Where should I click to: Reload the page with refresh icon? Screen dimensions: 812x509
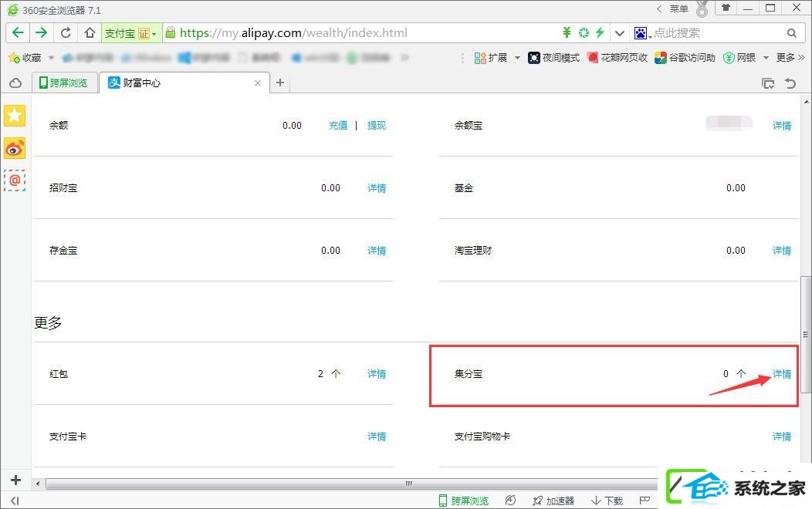66,32
